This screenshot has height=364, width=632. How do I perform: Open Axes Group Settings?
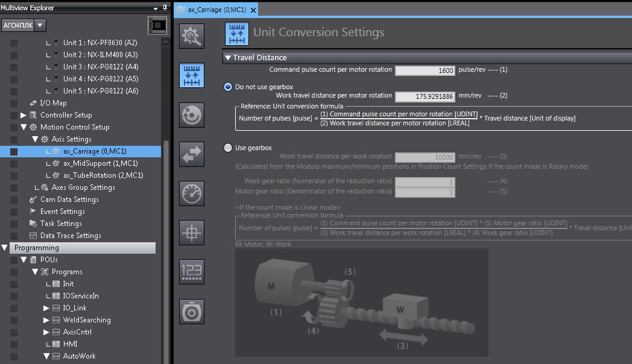[83, 187]
